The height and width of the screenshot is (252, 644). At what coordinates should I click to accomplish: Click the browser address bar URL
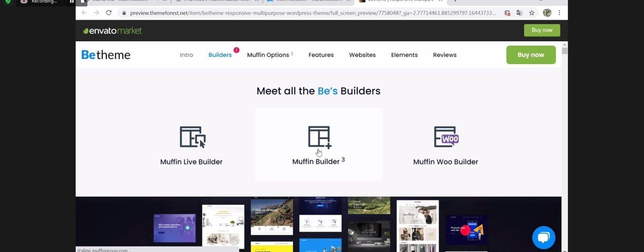313,13
